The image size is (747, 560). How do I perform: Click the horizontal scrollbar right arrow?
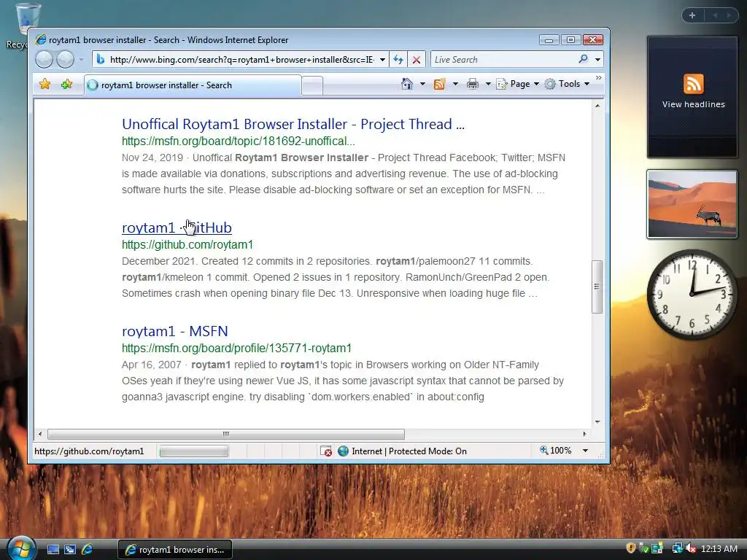584,434
